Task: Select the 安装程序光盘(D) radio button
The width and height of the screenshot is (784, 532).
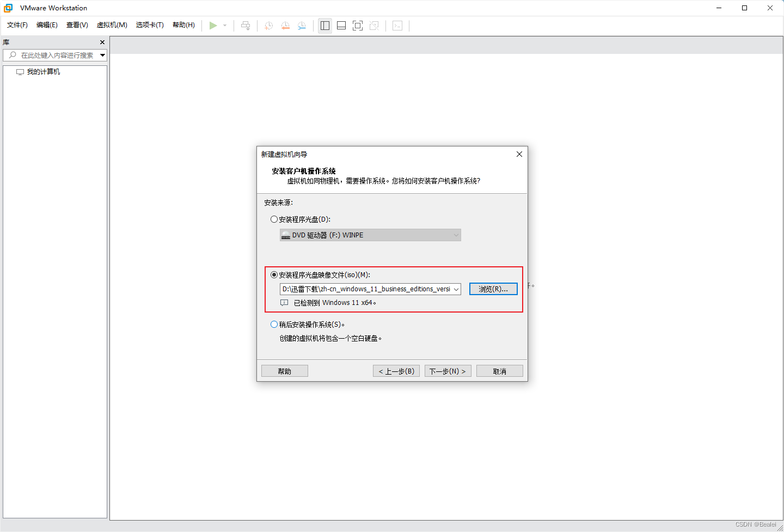Action: pos(274,219)
